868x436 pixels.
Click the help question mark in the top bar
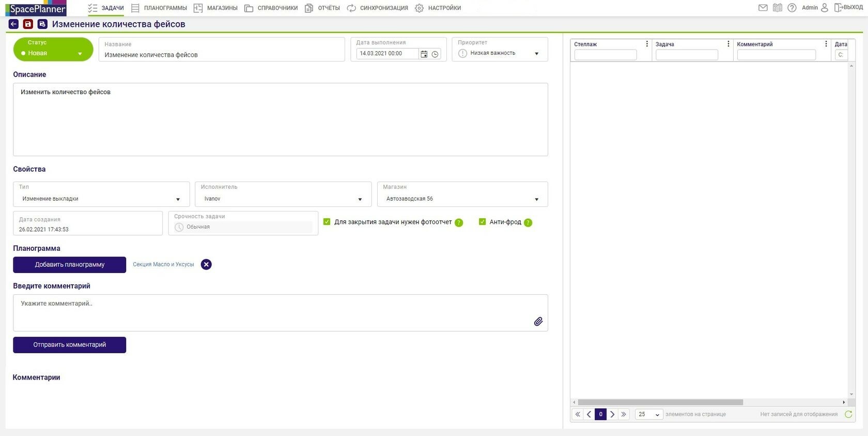coord(792,8)
